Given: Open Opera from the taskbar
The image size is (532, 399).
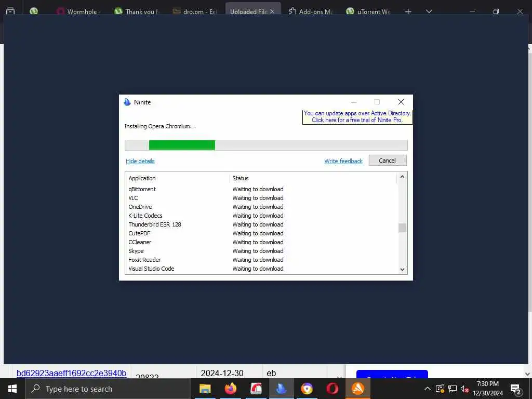Looking at the screenshot, I should 332,389.
